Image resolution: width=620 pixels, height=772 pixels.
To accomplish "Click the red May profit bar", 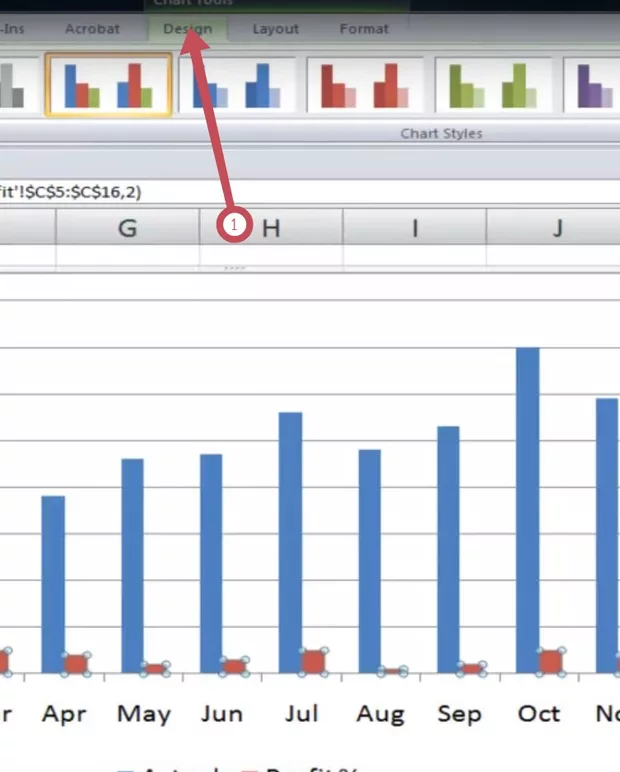I will tap(155, 669).
